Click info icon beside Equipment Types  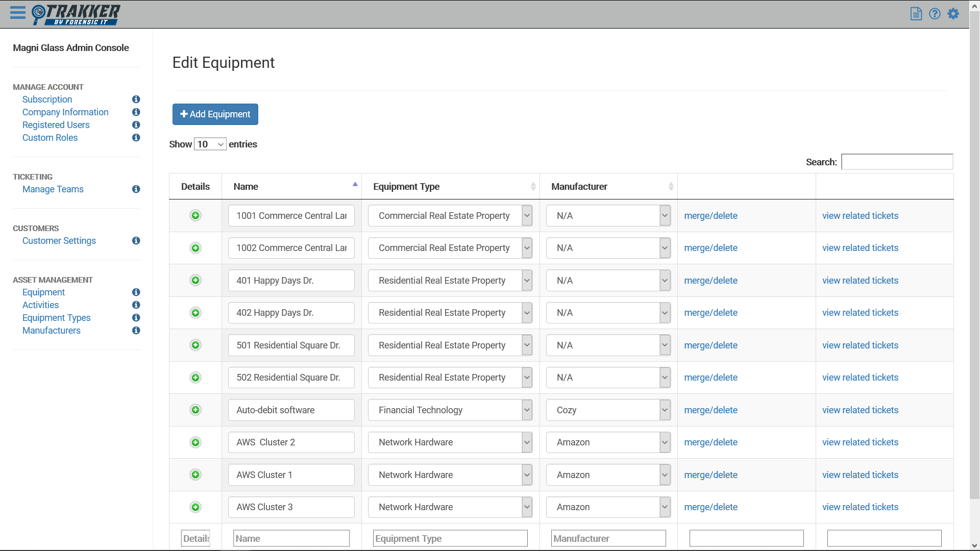[x=136, y=318]
